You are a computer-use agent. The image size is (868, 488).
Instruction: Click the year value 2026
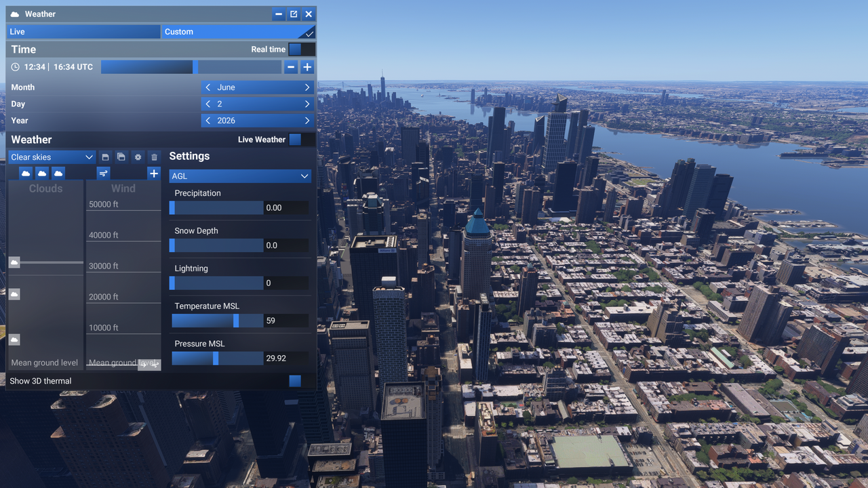click(226, 121)
